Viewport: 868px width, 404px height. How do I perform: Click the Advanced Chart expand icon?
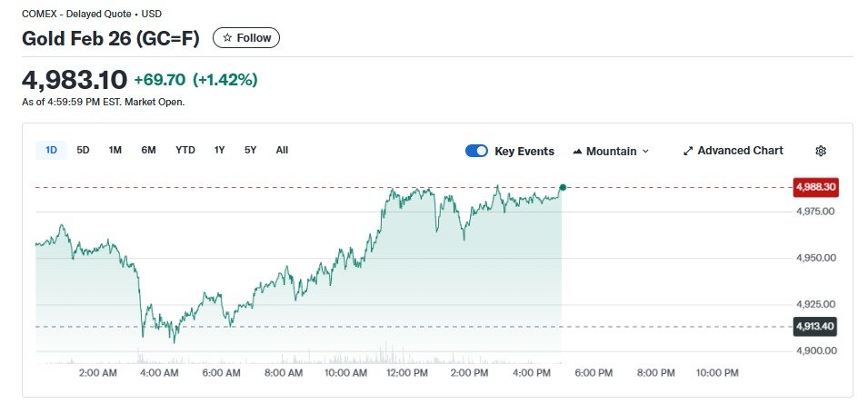(688, 151)
